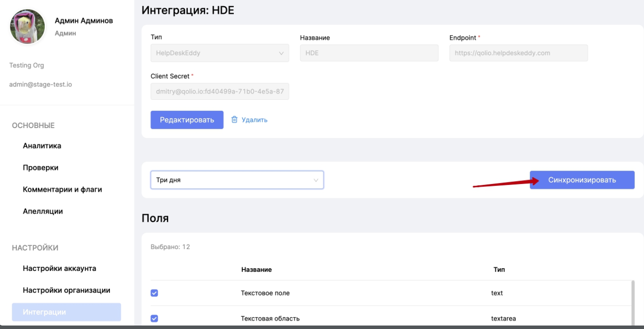
Task: Click the Синхронизировать button
Action: (x=582, y=180)
